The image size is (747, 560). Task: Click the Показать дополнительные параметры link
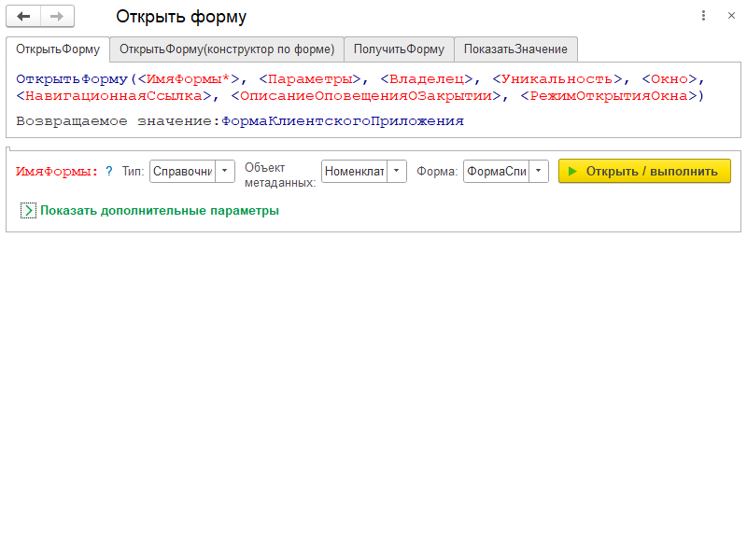pyautogui.click(x=160, y=211)
